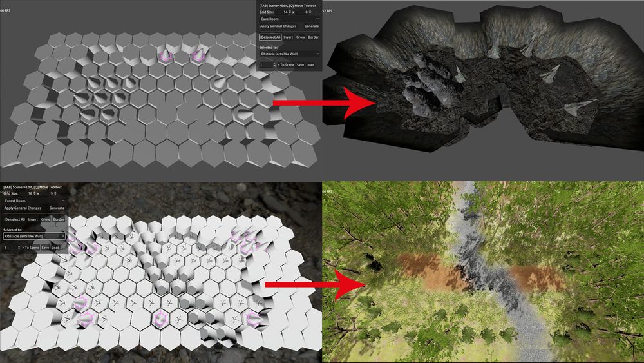644x363 pixels.
Task: Click spinner arrows beside '1' in Forest toolbox
Action: pyautogui.click(x=19, y=248)
